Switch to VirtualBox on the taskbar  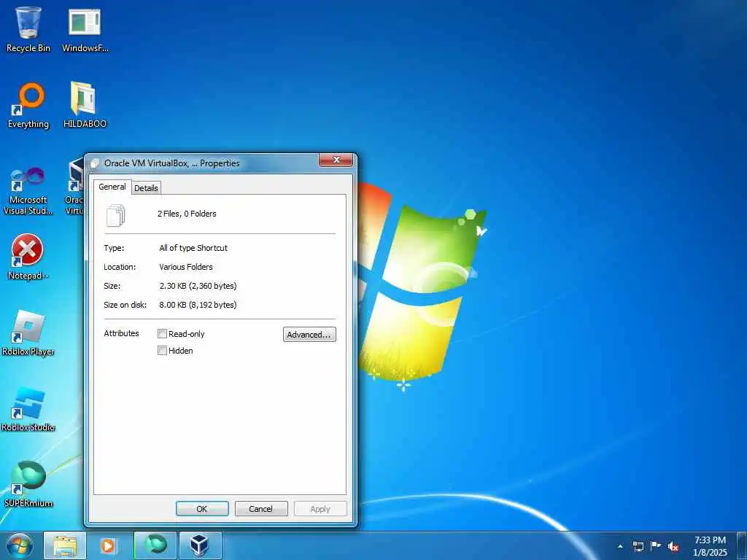tap(200, 545)
